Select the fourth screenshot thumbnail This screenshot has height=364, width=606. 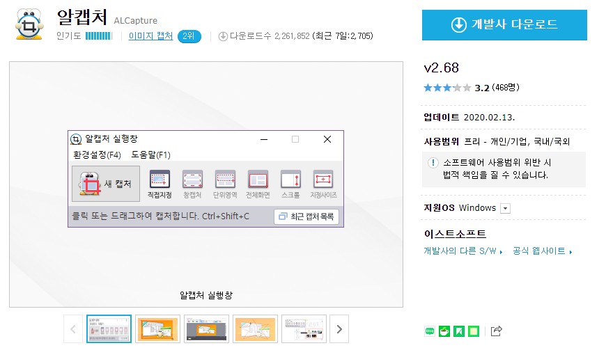tap(255, 329)
